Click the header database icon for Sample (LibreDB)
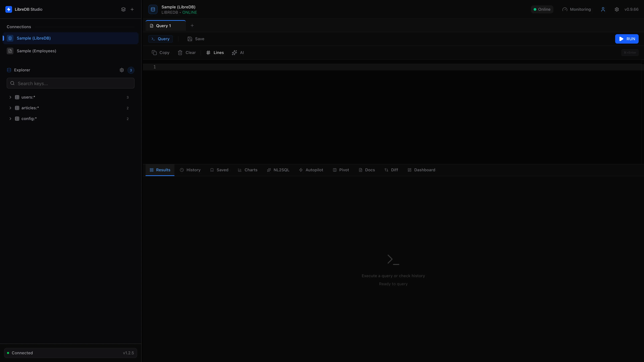 click(153, 9)
